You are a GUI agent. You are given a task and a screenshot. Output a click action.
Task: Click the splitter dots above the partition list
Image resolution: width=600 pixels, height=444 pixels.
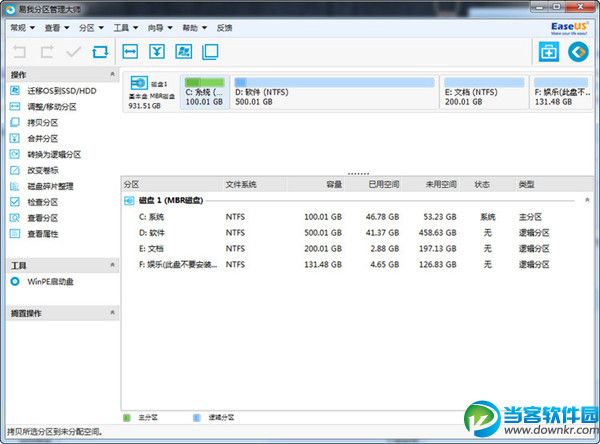point(358,174)
